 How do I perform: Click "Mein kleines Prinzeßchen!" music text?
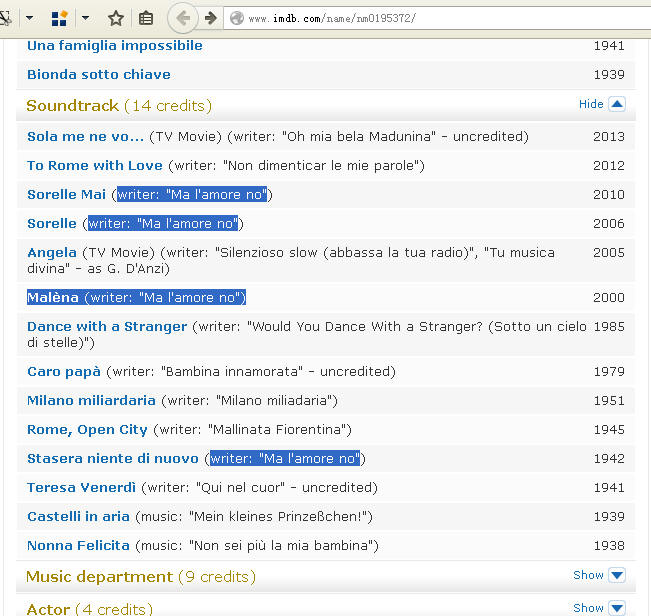(278, 516)
